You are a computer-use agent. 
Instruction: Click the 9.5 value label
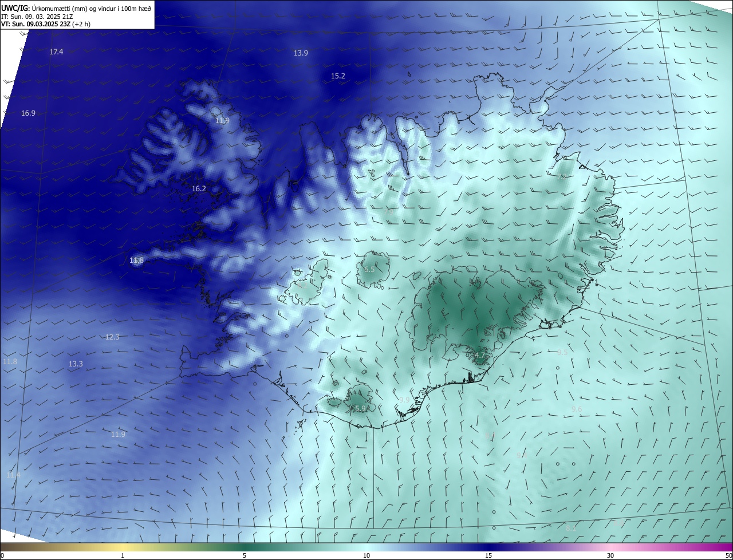pyautogui.click(x=562, y=353)
